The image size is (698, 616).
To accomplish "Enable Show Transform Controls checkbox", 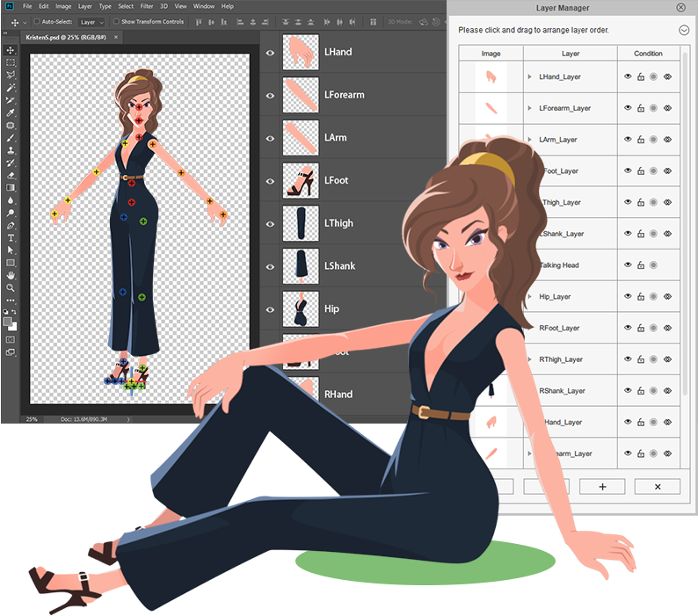I will point(116,21).
